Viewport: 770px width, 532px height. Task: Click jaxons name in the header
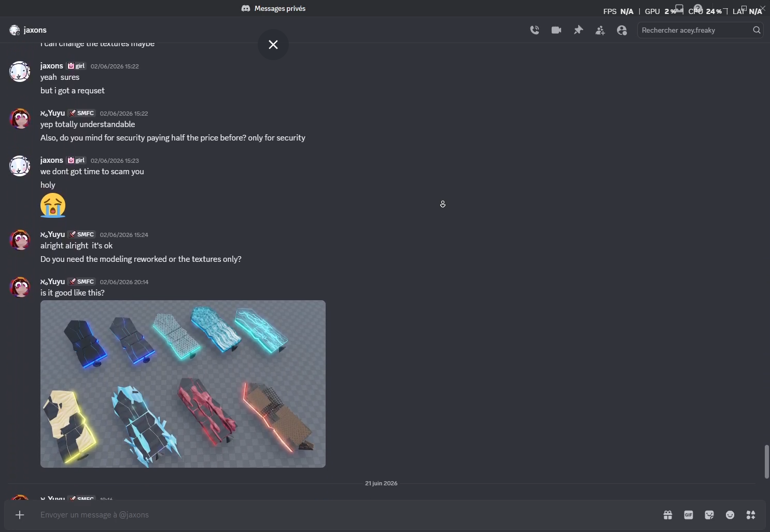tap(35, 30)
